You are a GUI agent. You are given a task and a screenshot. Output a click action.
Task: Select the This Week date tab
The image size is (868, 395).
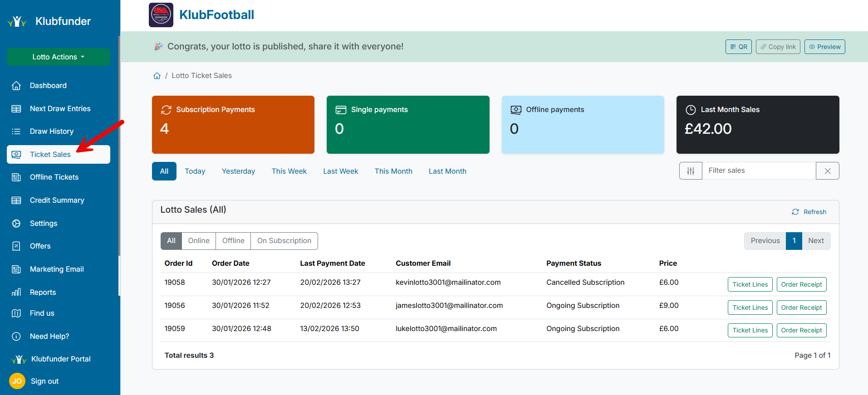tap(289, 171)
